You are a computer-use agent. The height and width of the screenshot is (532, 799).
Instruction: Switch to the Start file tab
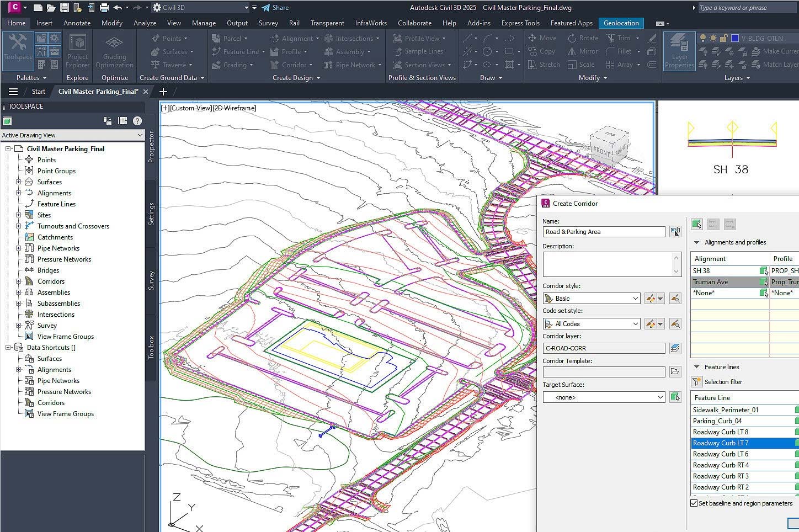pyautogui.click(x=38, y=92)
